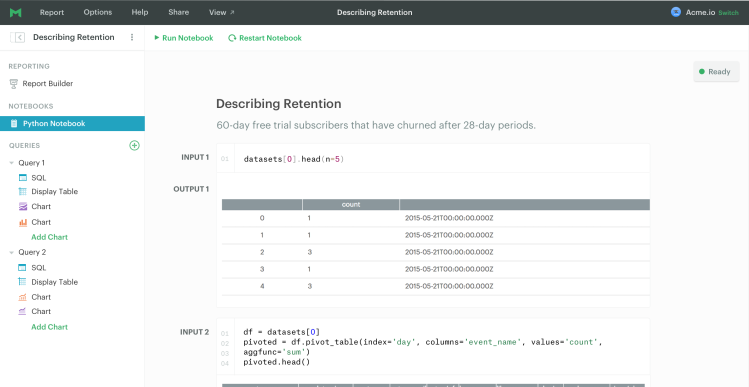Click the Mode logo icon
Screen dimensions: 749x387
point(16,13)
